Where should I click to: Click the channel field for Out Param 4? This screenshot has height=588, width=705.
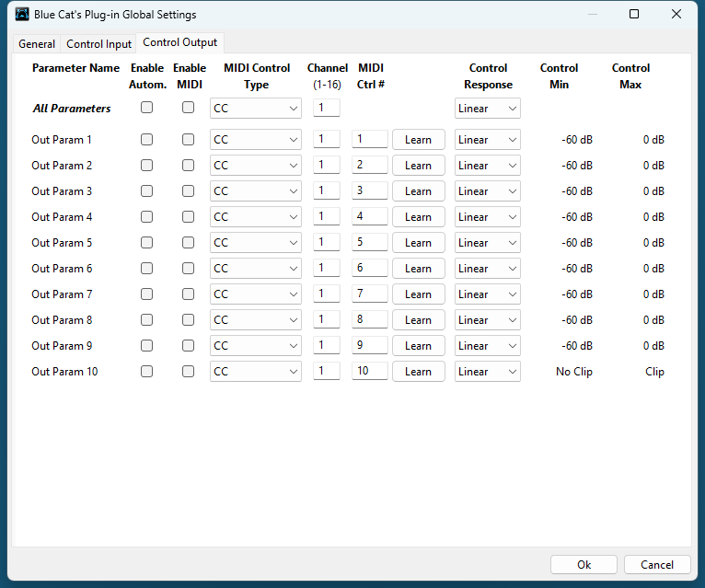[x=326, y=217]
